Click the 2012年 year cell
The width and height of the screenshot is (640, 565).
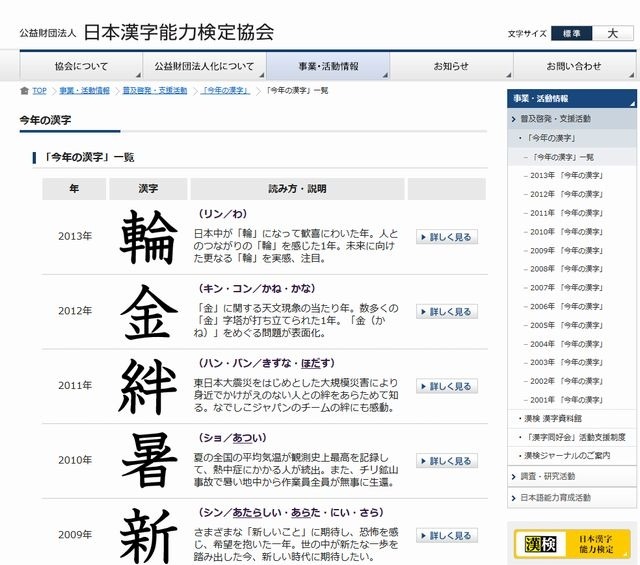point(75,311)
